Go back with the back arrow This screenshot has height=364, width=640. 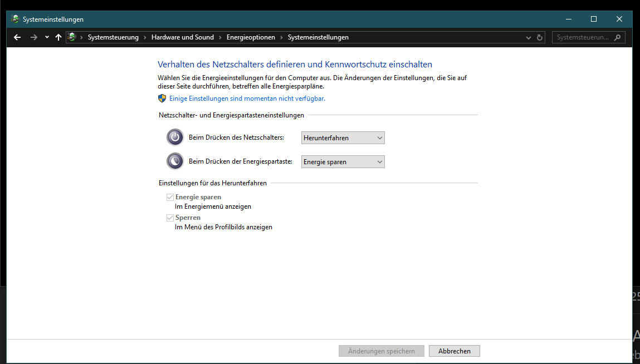click(x=17, y=37)
